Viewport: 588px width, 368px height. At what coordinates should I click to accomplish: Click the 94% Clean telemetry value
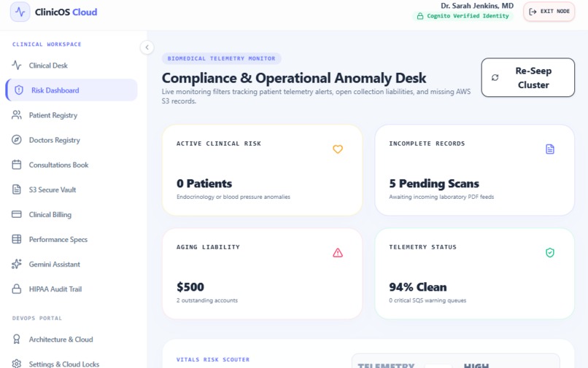(418, 286)
